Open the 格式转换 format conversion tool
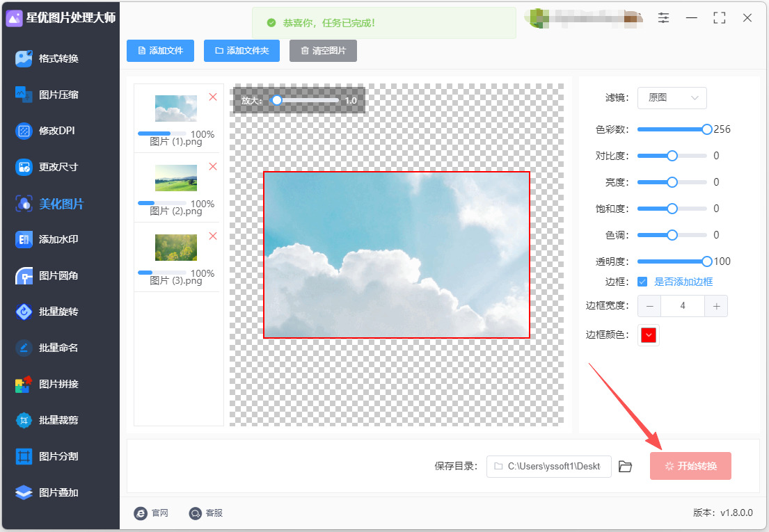 (x=47, y=58)
